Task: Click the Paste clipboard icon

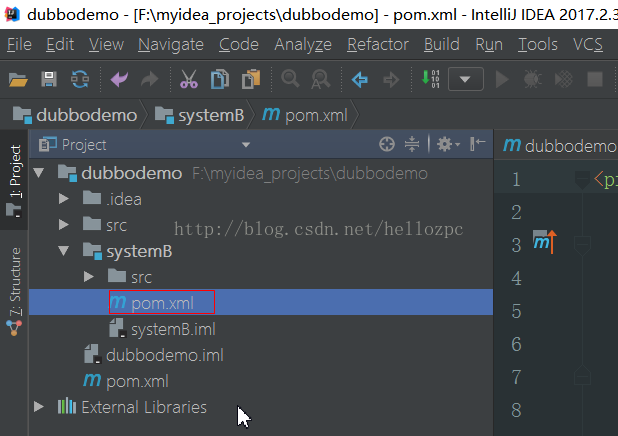Action: coord(251,79)
